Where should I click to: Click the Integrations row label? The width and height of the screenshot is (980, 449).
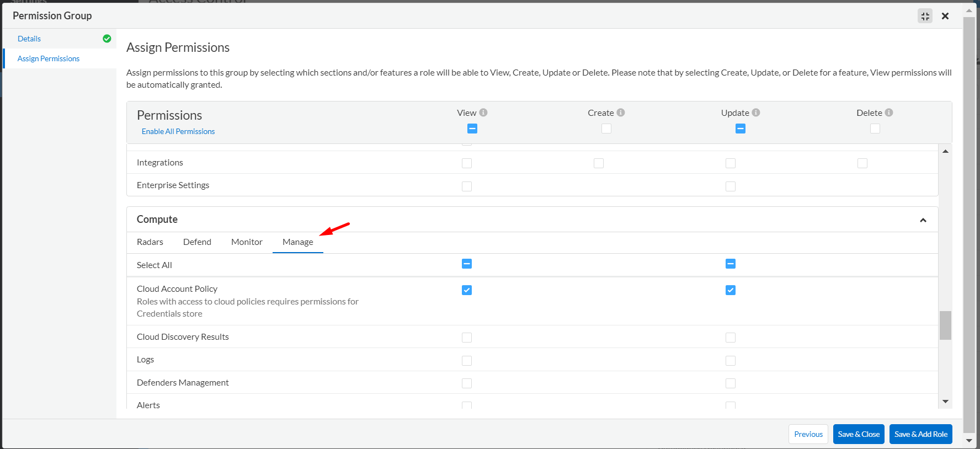point(160,163)
